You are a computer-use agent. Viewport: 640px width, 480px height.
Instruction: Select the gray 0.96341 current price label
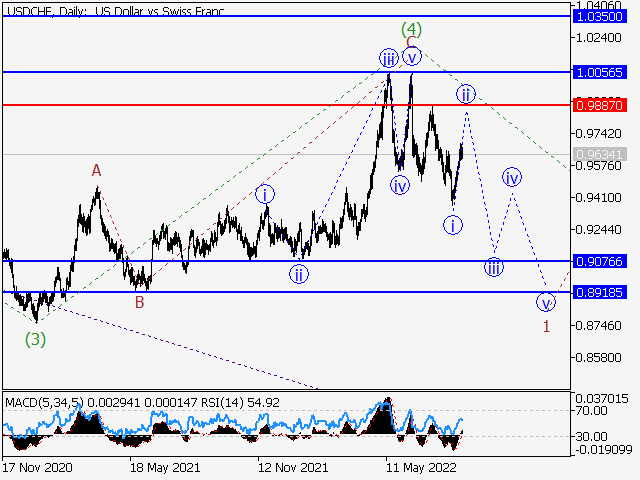[x=599, y=155]
